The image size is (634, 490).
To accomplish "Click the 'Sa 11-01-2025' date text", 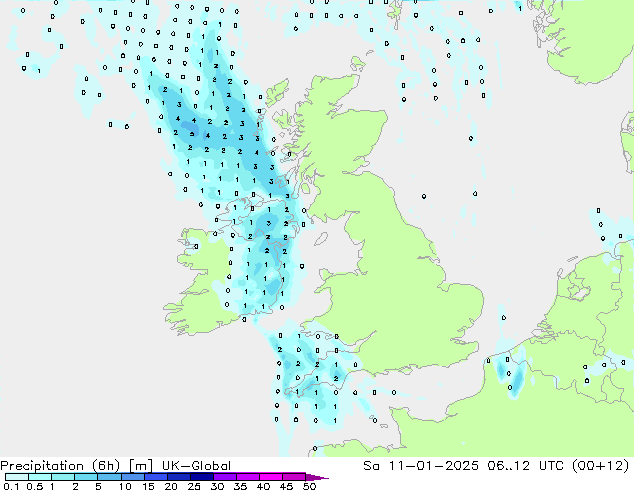I will (x=421, y=466).
